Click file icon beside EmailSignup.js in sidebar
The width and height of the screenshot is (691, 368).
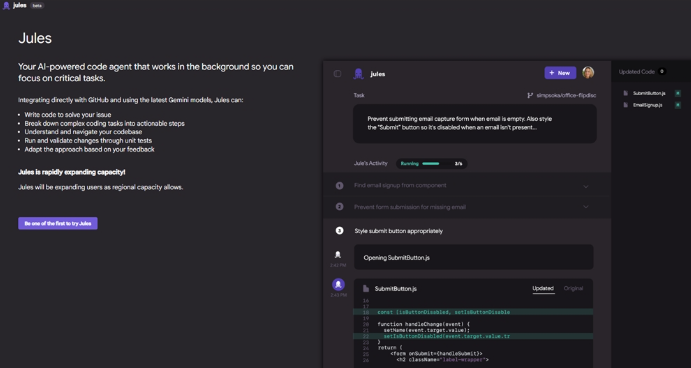tap(625, 105)
